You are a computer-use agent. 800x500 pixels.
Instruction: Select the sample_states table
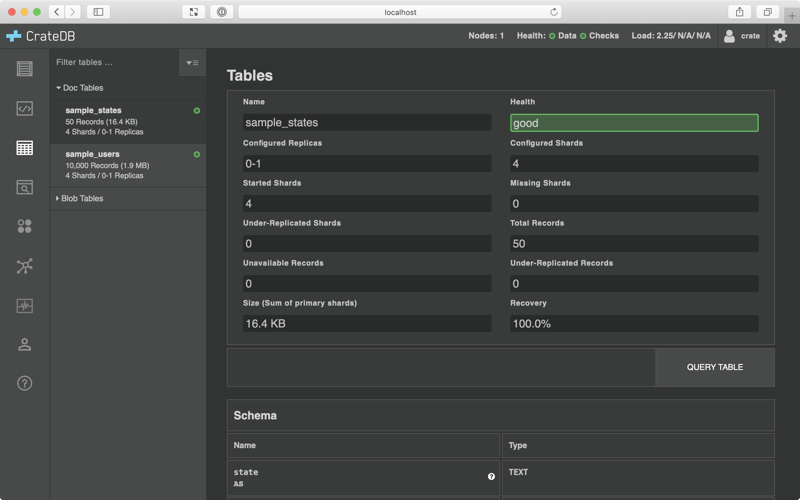(128, 121)
